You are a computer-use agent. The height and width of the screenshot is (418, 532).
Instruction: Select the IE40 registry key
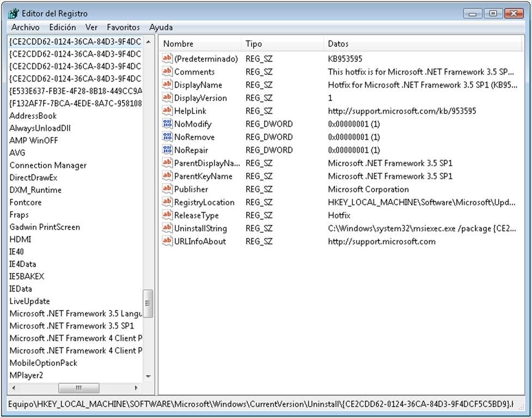click(17, 252)
